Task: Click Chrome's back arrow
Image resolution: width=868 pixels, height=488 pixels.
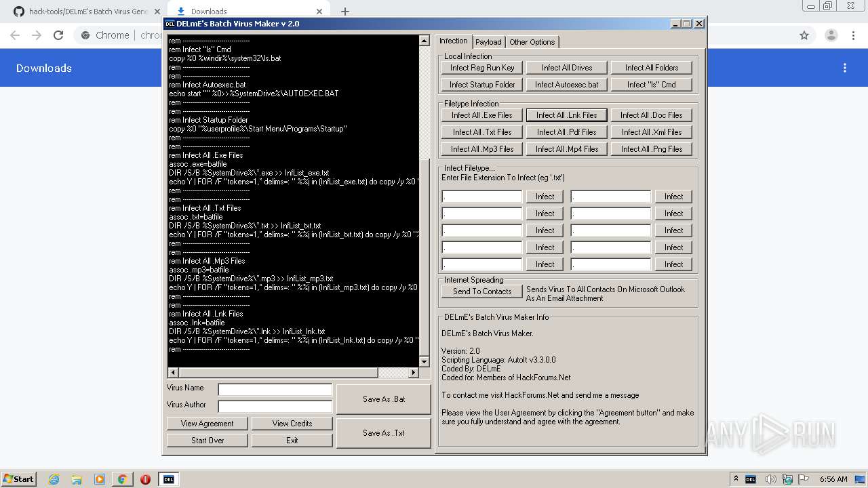Action: (15, 35)
